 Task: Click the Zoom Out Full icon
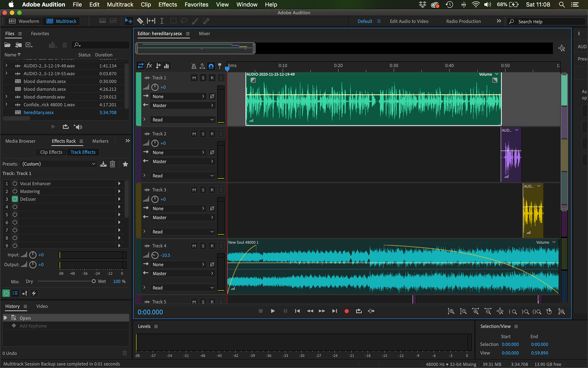coord(500,311)
